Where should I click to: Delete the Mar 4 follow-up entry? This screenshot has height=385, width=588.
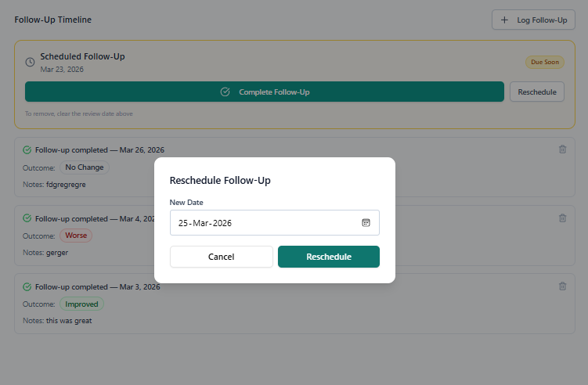coord(562,218)
